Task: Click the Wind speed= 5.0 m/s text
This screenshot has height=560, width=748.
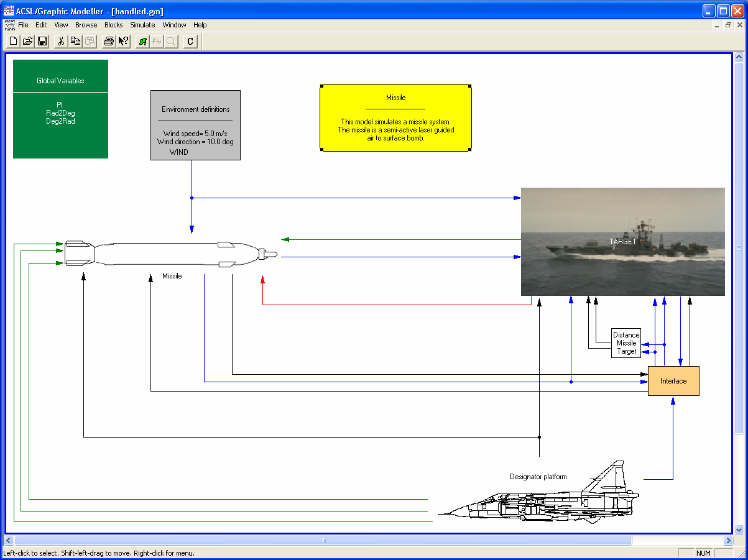Action: pyautogui.click(x=195, y=134)
